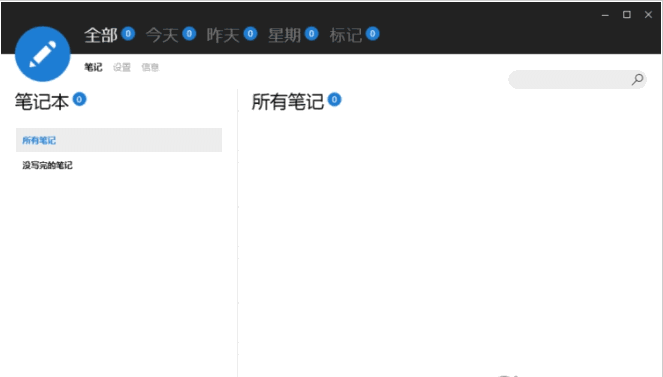
Task: Open the 笔记 menu item
Action: click(93, 67)
